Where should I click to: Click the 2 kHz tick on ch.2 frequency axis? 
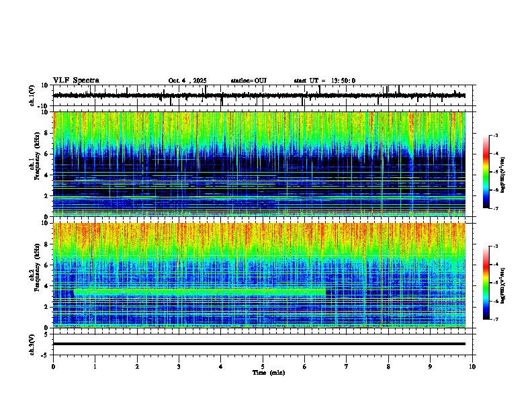(46, 307)
